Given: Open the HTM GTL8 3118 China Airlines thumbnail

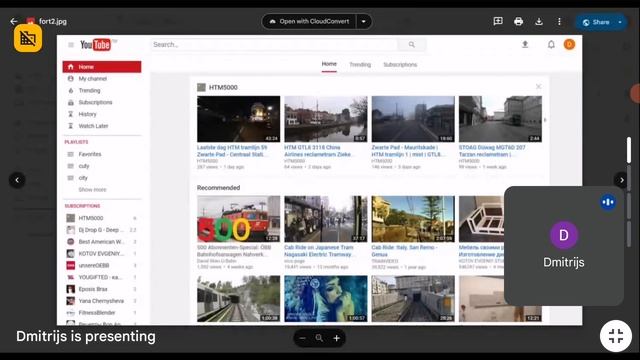Looking at the screenshot, I should pyautogui.click(x=326, y=119).
